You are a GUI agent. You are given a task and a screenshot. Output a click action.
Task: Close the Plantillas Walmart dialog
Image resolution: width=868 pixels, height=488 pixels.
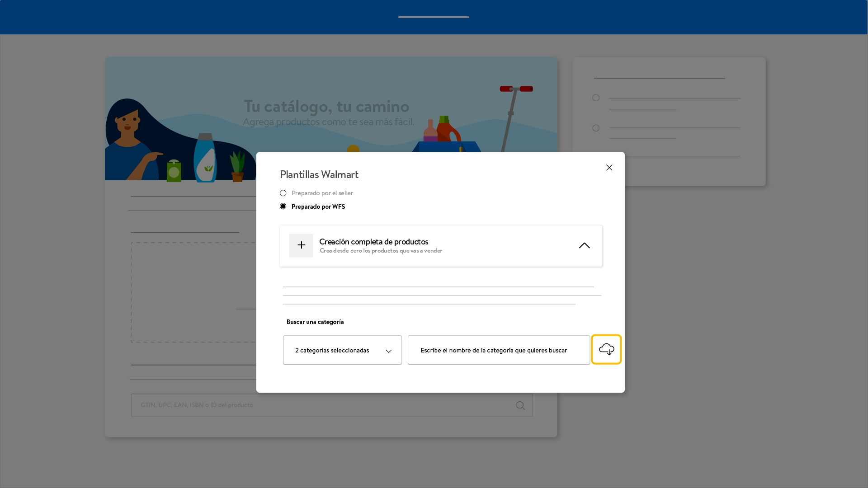click(x=609, y=168)
